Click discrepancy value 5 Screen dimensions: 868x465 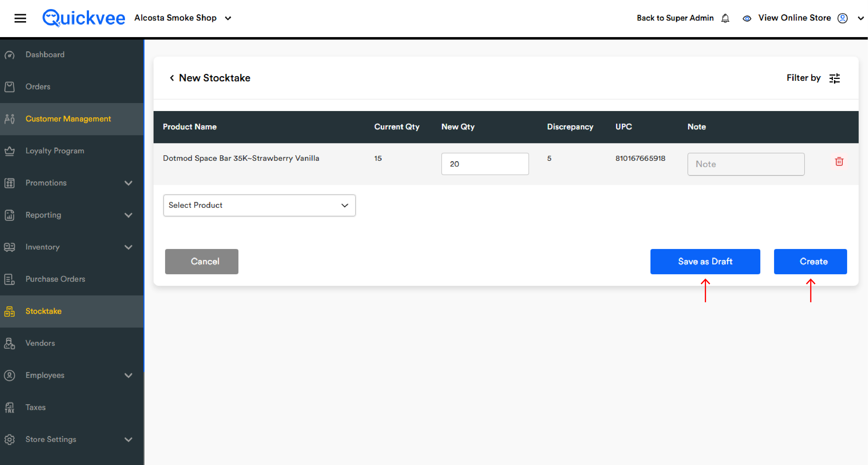(x=549, y=158)
